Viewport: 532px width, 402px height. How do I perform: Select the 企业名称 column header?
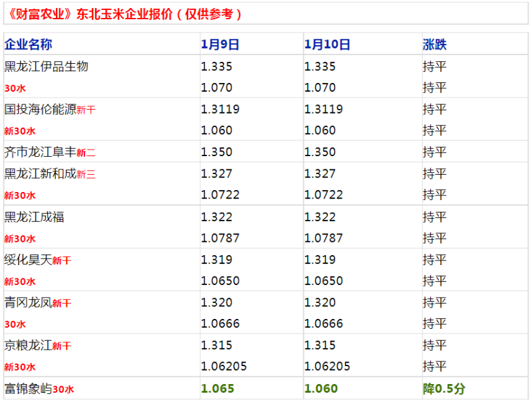tap(28, 45)
